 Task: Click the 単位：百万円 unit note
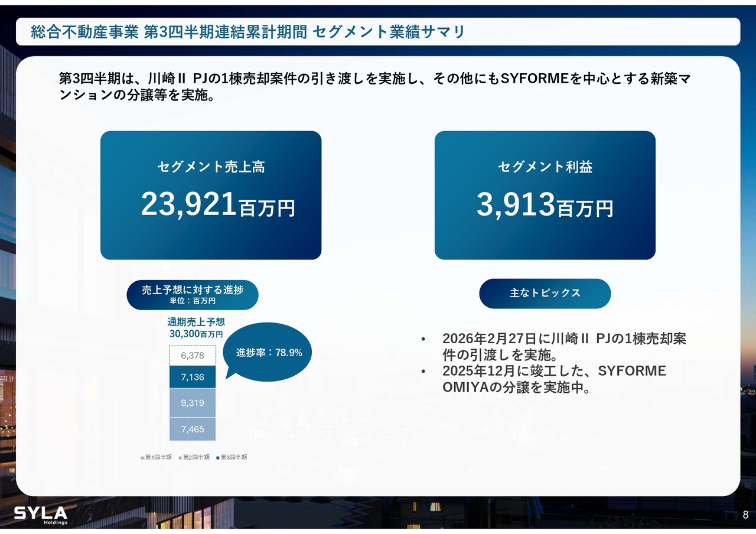193,301
